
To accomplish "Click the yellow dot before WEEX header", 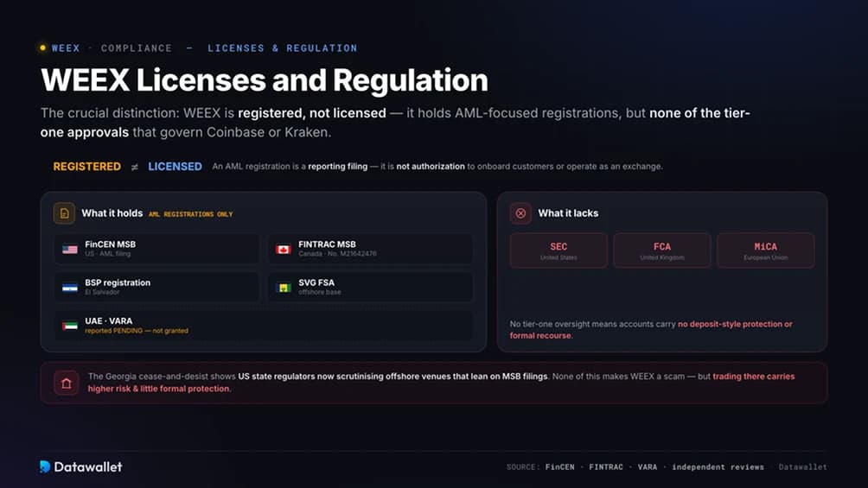I will 42,48.
